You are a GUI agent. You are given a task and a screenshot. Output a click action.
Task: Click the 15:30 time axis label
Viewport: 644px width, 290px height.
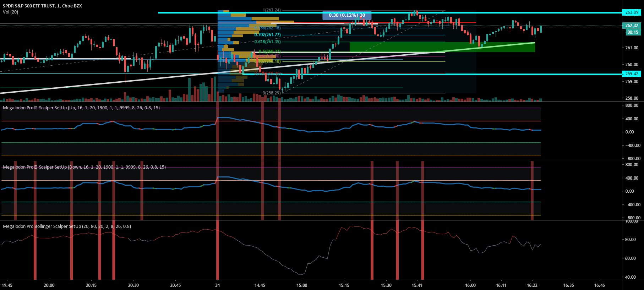click(x=386, y=285)
